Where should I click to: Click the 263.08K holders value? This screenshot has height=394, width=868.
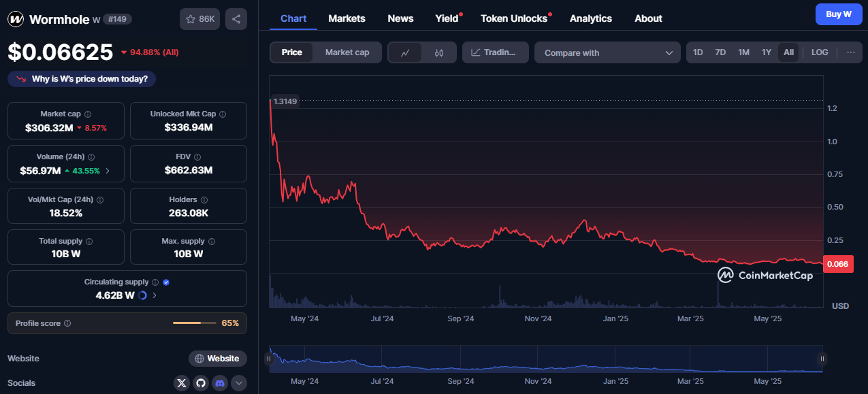pyautogui.click(x=189, y=213)
